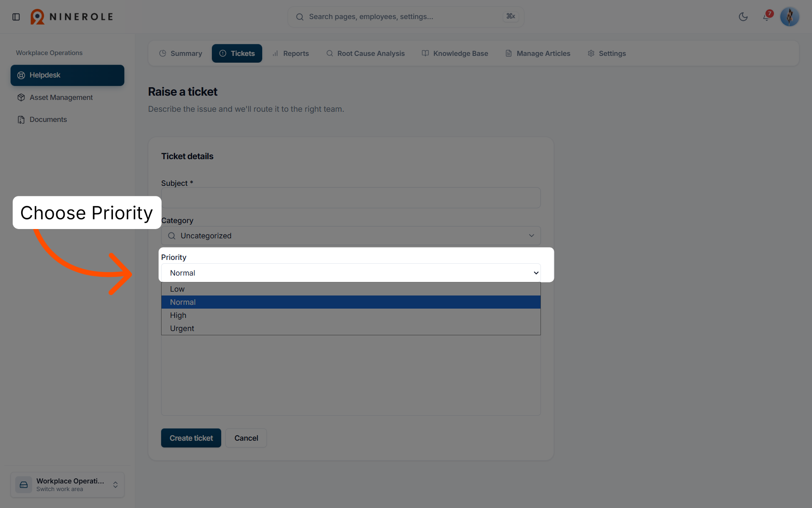The height and width of the screenshot is (508, 812).
Task: Choose Urgent priority option
Action: tap(351, 329)
